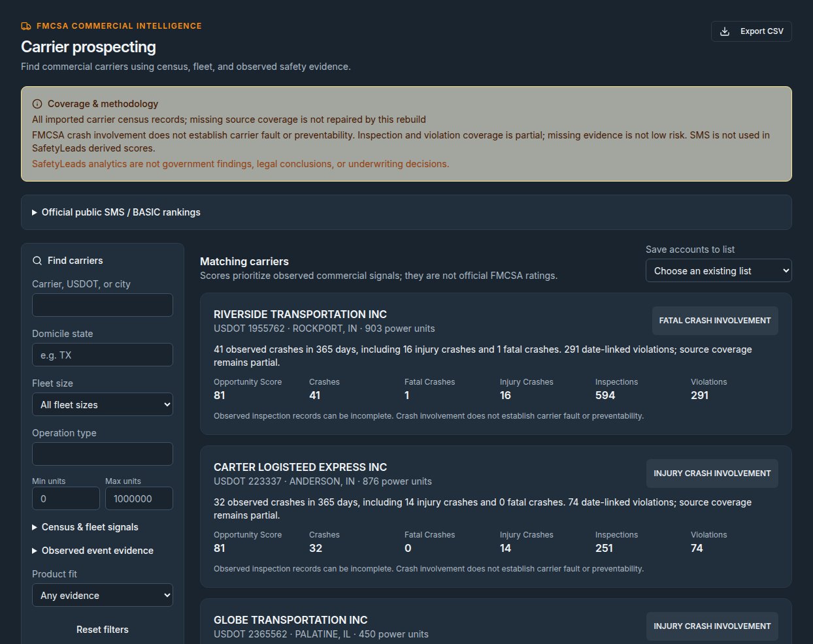The image size is (813, 644).
Task: Select the USDOT 1955762 Rockport line
Action: tap(324, 329)
